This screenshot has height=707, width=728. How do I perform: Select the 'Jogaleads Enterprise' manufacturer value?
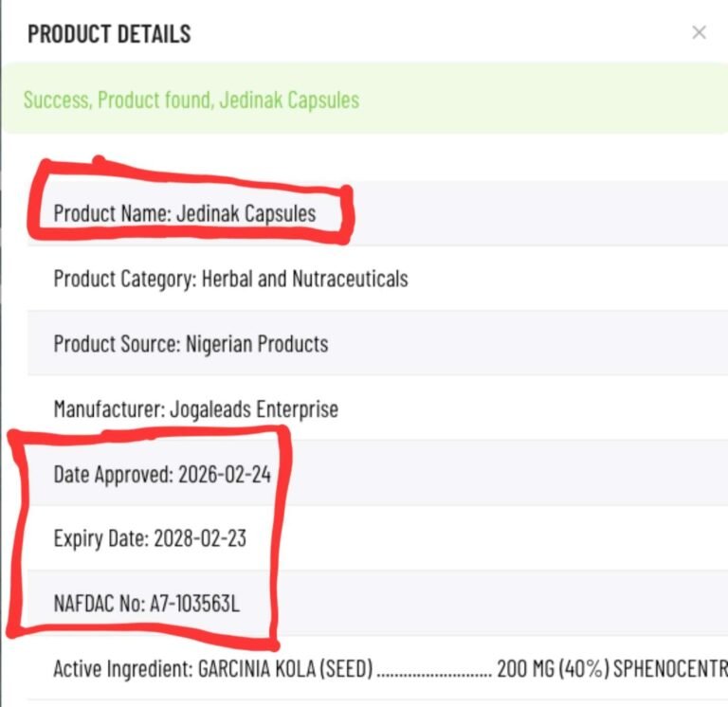point(254,409)
